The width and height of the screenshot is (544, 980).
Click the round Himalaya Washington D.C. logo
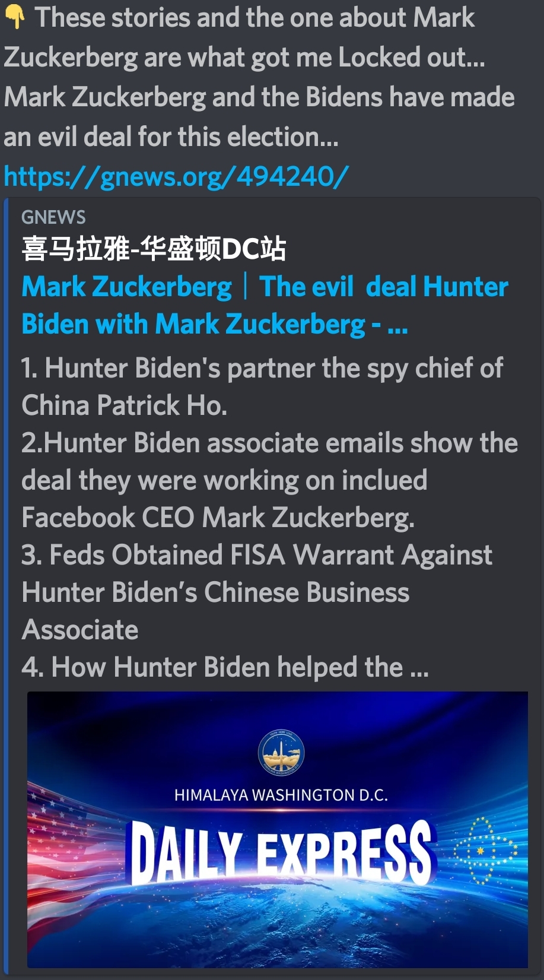(x=281, y=753)
